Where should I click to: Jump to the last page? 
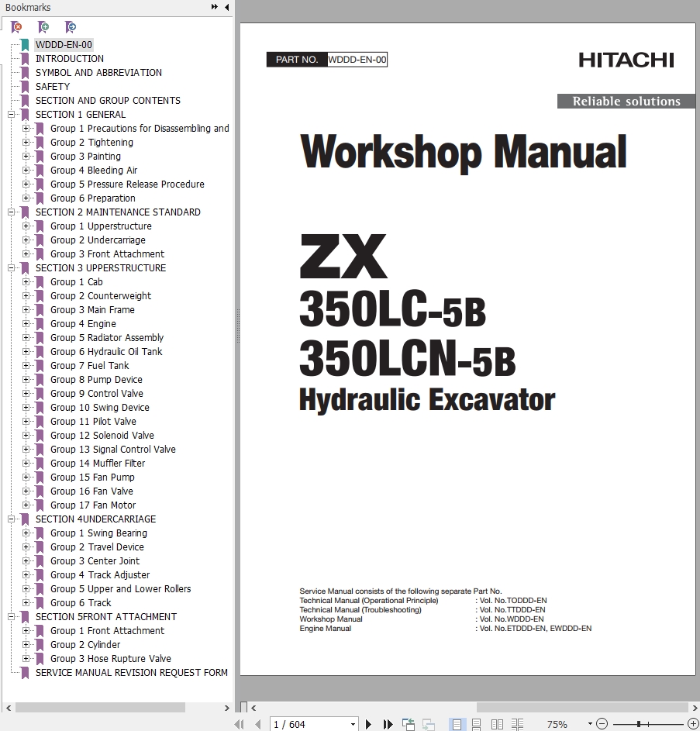[x=388, y=724]
